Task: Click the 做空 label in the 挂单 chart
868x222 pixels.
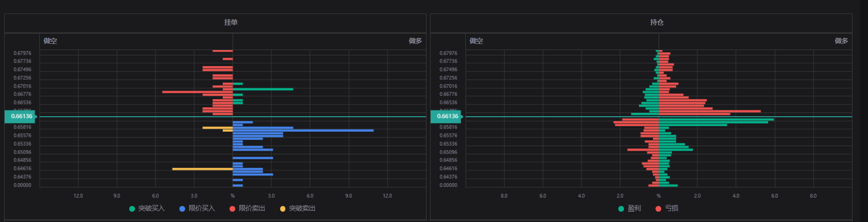Action: pyautogui.click(x=50, y=41)
